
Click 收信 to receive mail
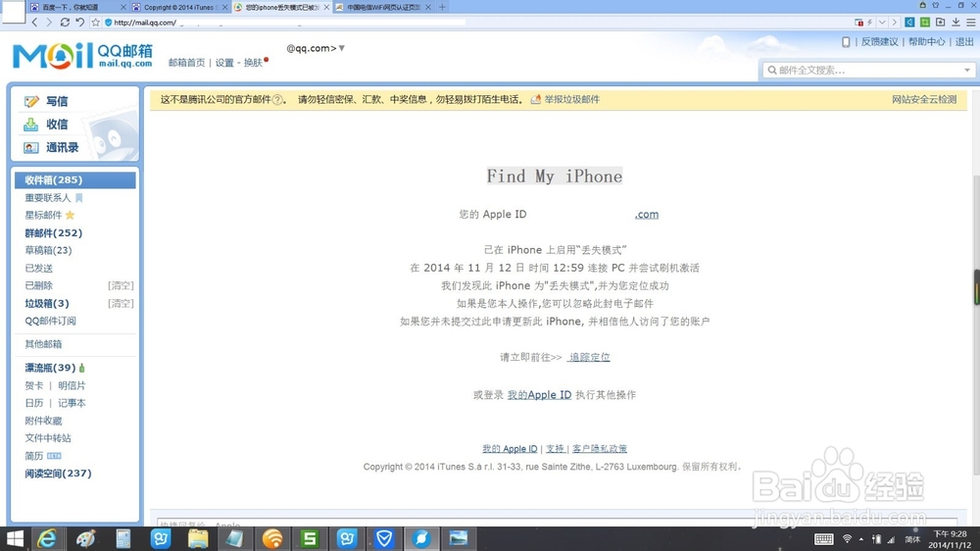(x=56, y=125)
